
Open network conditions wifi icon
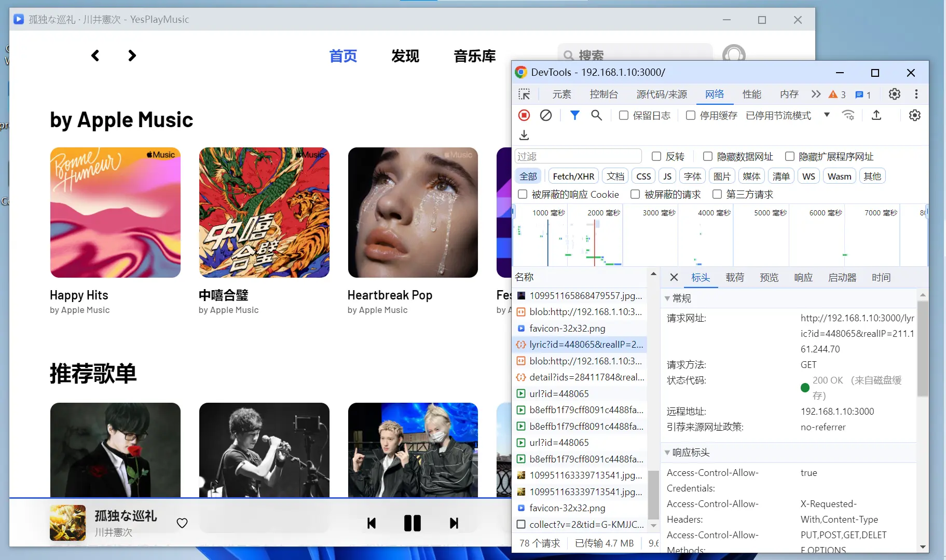848,115
